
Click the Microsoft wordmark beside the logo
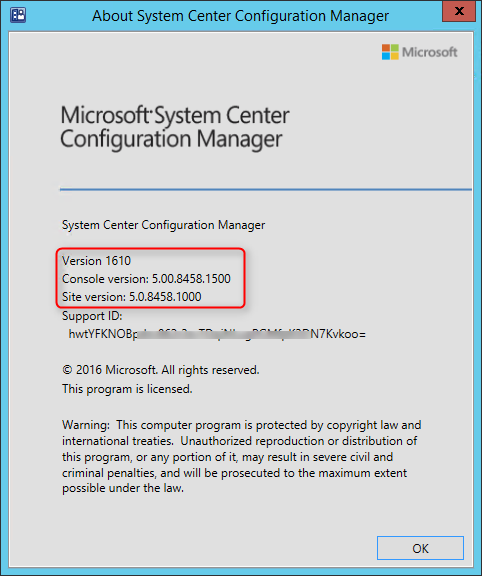(x=430, y=52)
